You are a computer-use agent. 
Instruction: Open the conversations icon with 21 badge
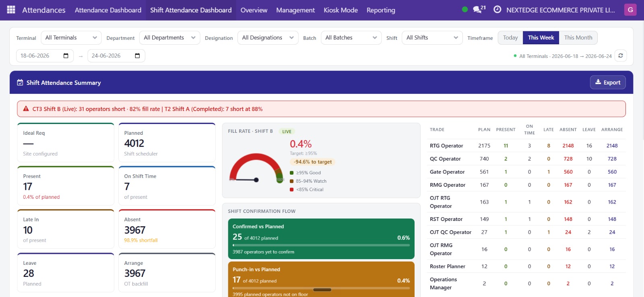tap(479, 9)
